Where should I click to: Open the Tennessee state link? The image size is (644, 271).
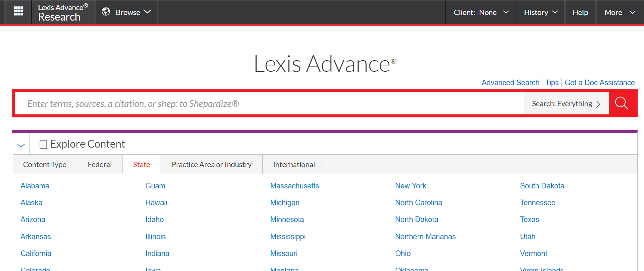(x=538, y=203)
